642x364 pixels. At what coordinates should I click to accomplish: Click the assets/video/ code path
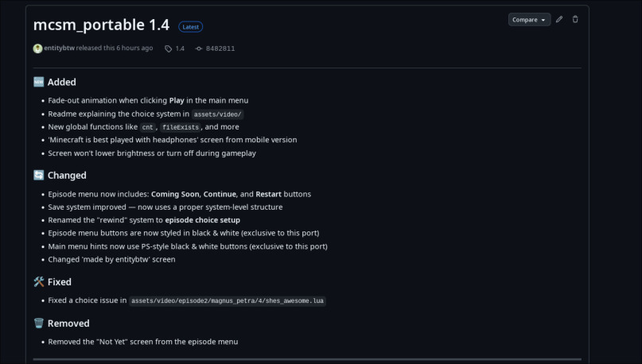(x=217, y=114)
